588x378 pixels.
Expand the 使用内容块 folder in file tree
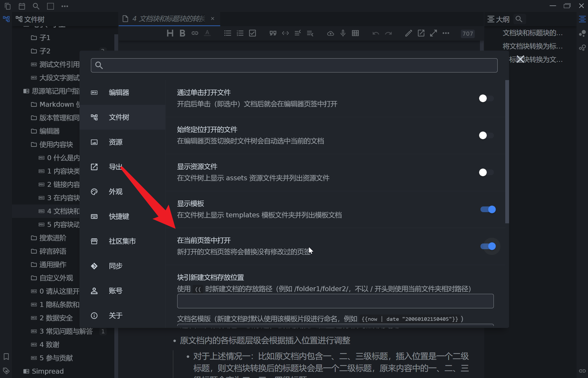click(56, 144)
